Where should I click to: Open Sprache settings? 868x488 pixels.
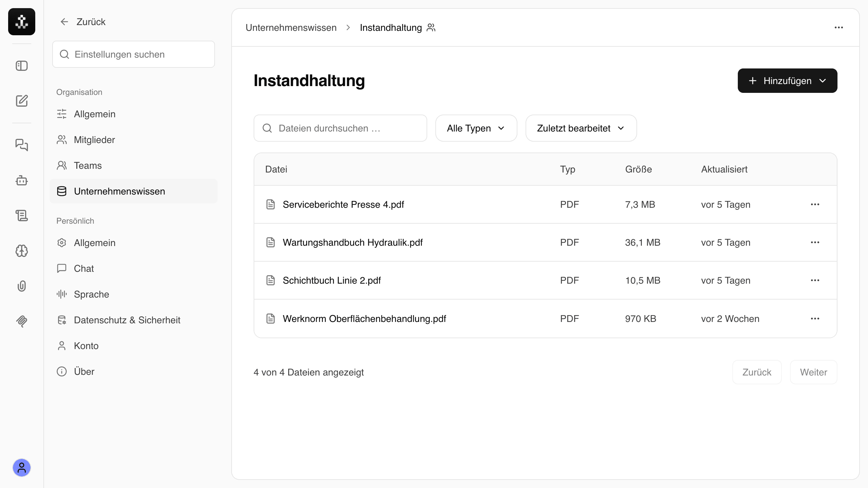click(x=134, y=294)
